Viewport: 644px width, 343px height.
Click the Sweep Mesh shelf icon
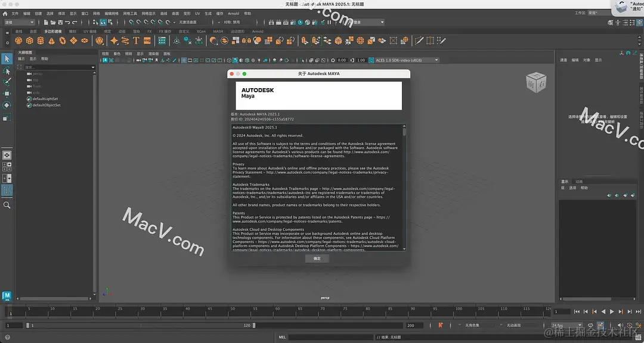125,40
